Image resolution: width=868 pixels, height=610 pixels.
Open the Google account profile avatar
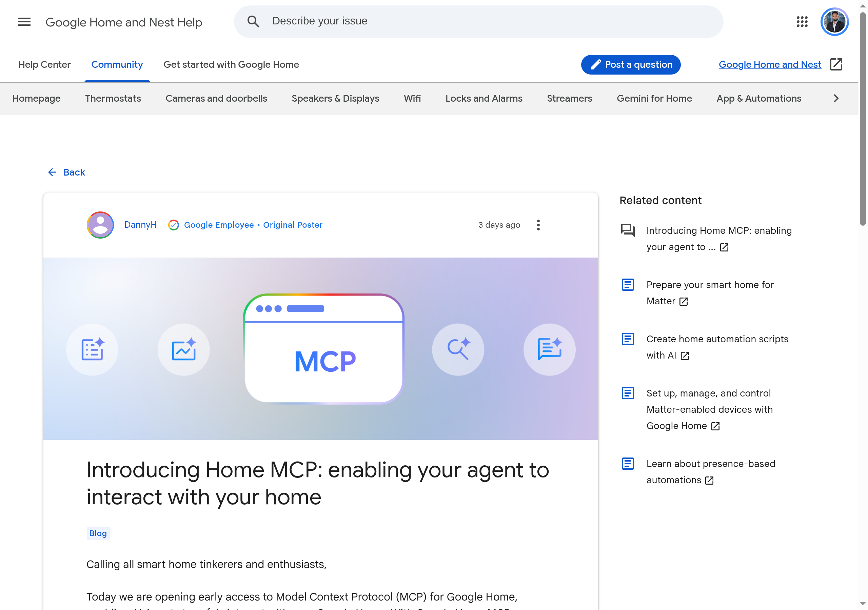(834, 22)
